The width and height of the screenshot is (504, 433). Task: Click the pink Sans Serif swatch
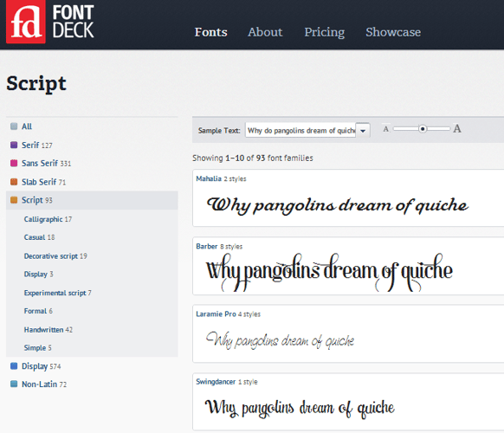point(14,163)
